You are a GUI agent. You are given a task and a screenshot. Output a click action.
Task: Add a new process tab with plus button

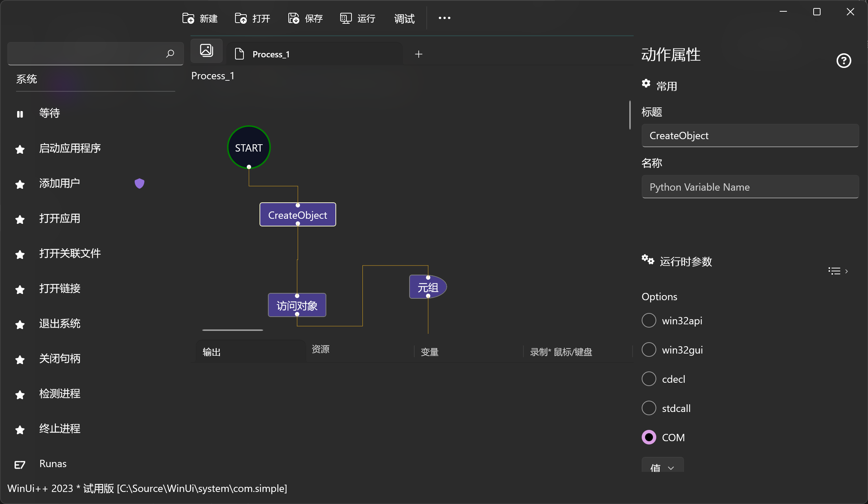(418, 54)
